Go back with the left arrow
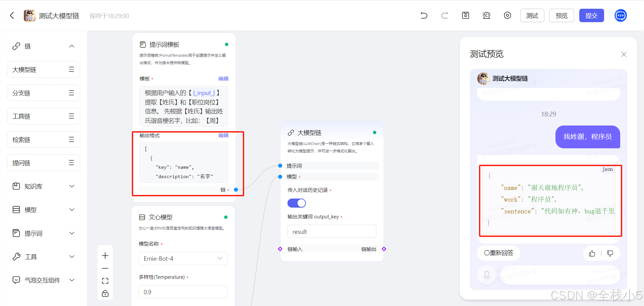Image resolution: width=644 pixels, height=306 pixels. pyautogui.click(x=12, y=15)
